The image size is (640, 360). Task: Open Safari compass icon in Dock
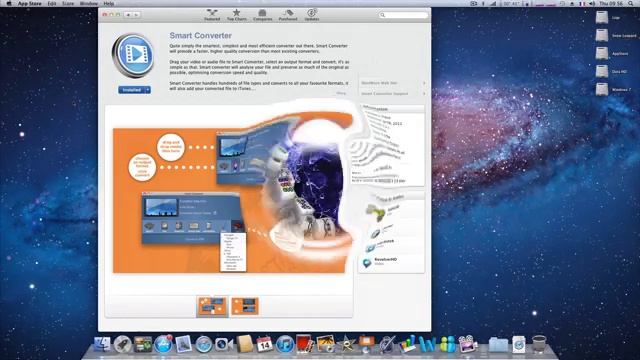point(203,344)
